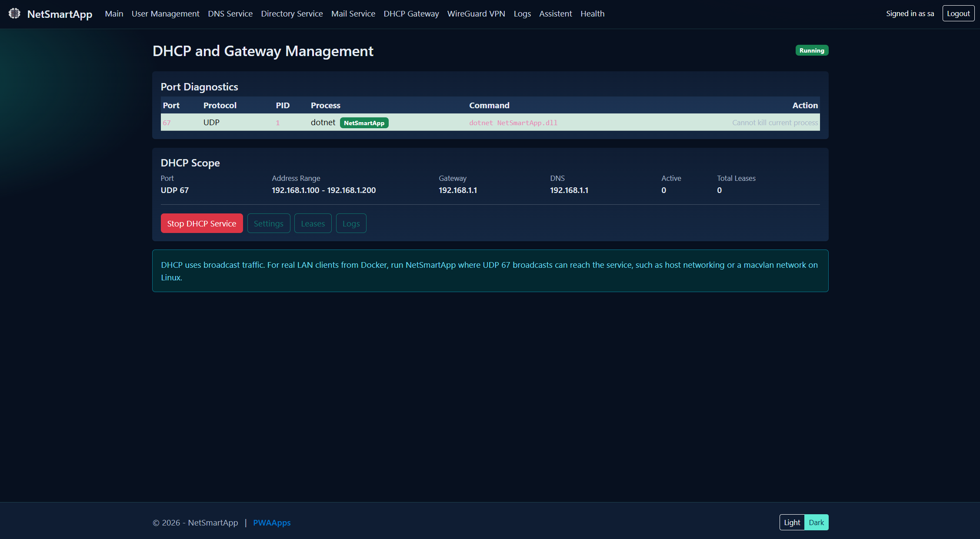Open DHCP Logs button under scope
The width and height of the screenshot is (980, 539).
(351, 223)
